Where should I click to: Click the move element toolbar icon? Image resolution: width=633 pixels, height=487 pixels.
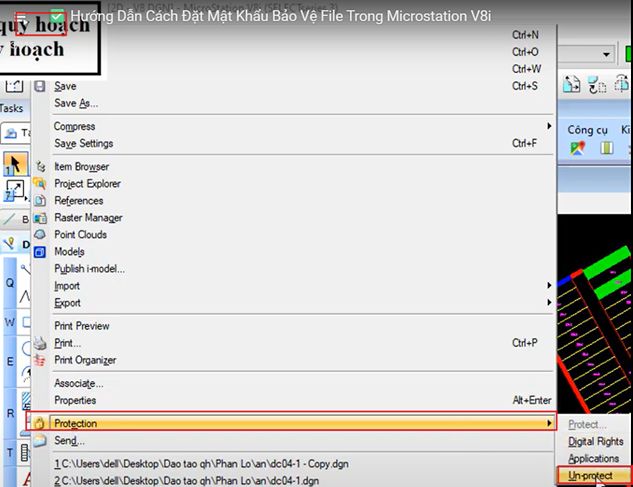[597, 85]
